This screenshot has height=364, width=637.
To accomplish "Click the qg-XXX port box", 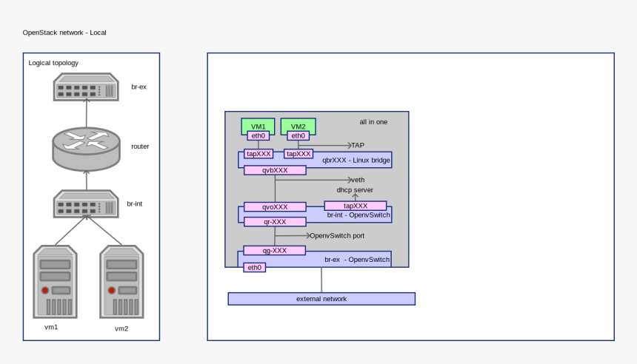I will point(274,251).
